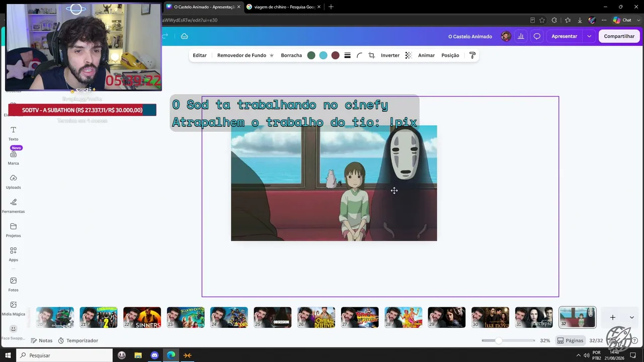The height and width of the screenshot is (362, 644).
Task: Open the Copilot Chat button in browser
Action: [622, 20]
